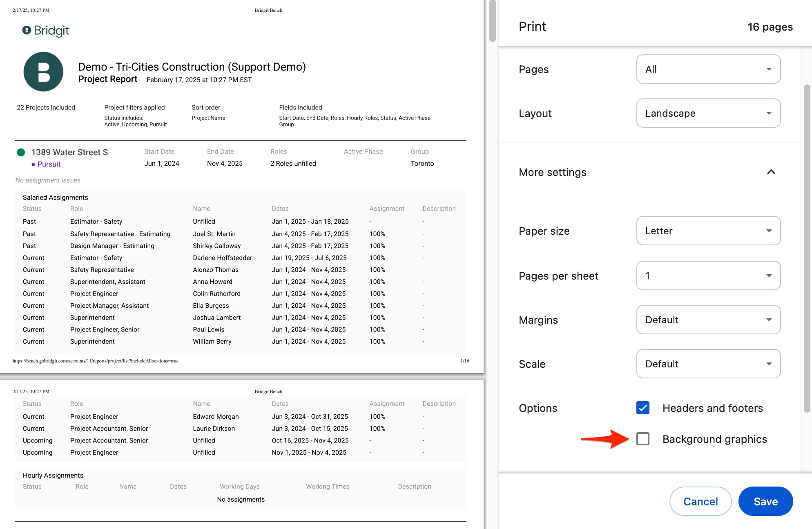Click the Jun 1, 2024 start date value
Screen dimensions: 812x529
(162, 163)
